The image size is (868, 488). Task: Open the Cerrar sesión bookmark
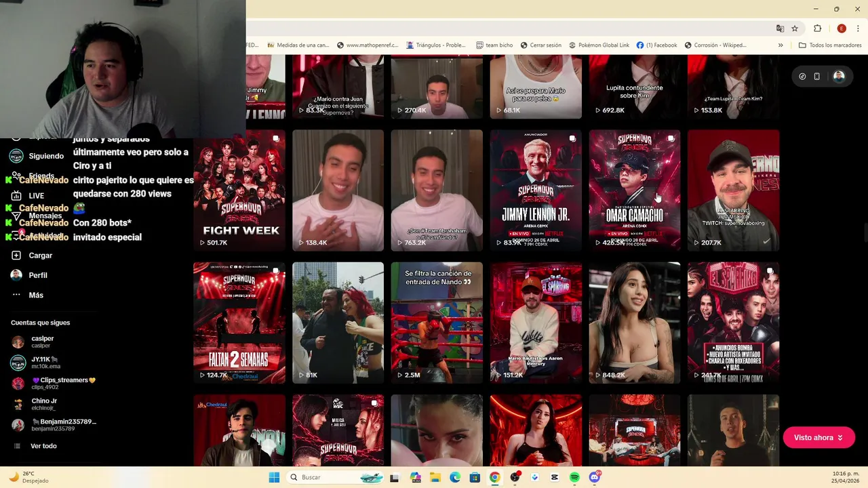pyautogui.click(x=540, y=45)
